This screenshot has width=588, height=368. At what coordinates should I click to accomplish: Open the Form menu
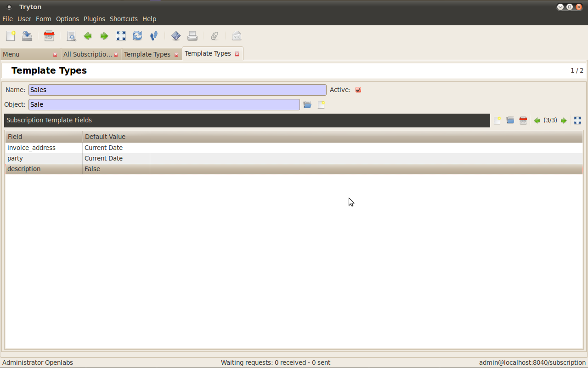[44, 19]
